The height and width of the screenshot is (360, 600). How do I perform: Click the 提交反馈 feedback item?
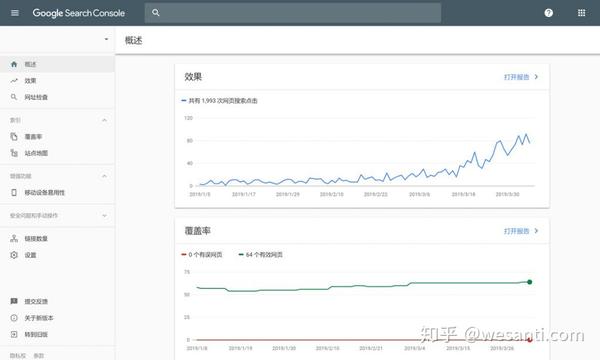(57, 301)
